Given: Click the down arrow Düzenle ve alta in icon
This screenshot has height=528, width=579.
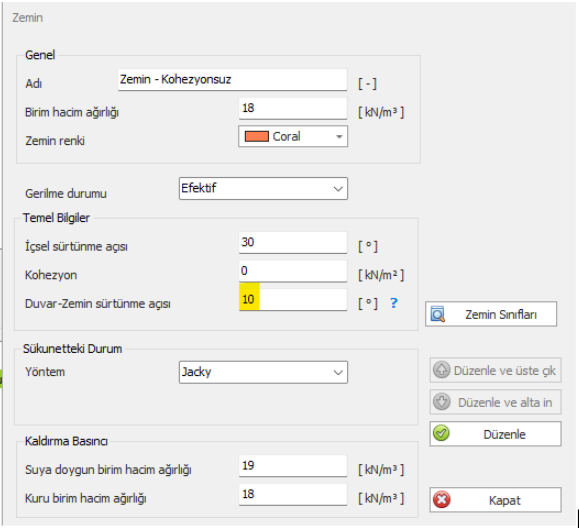Looking at the screenshot, I should (x=441, y=402).
